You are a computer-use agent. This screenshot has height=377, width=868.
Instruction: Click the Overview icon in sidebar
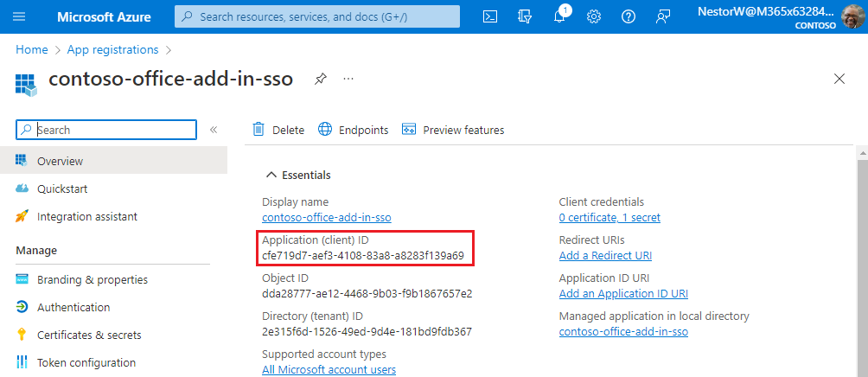pyautogui.click(x=22, y=161)
